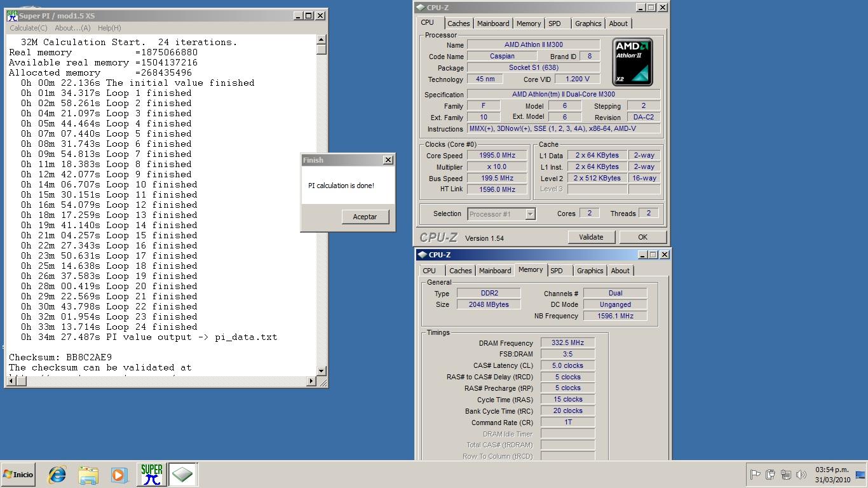Click the NB Frequency value 1596.1 MHz

click(x=615, y=316)
